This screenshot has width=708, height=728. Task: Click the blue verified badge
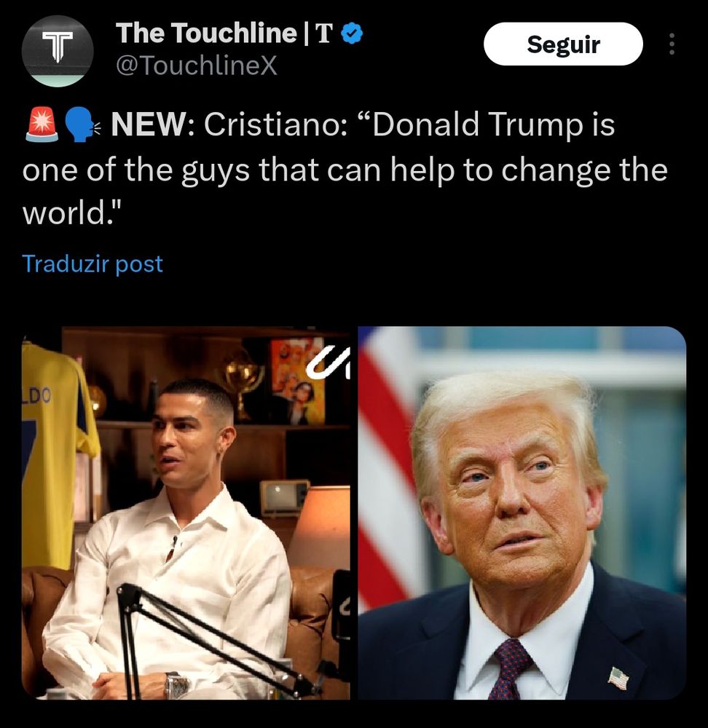pos(352,33)
